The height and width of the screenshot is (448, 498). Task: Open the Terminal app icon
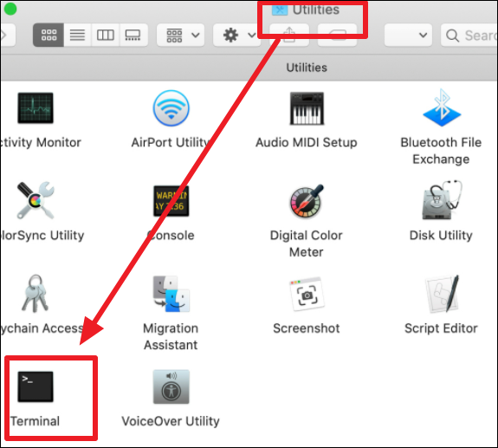[x=36, y=386]
